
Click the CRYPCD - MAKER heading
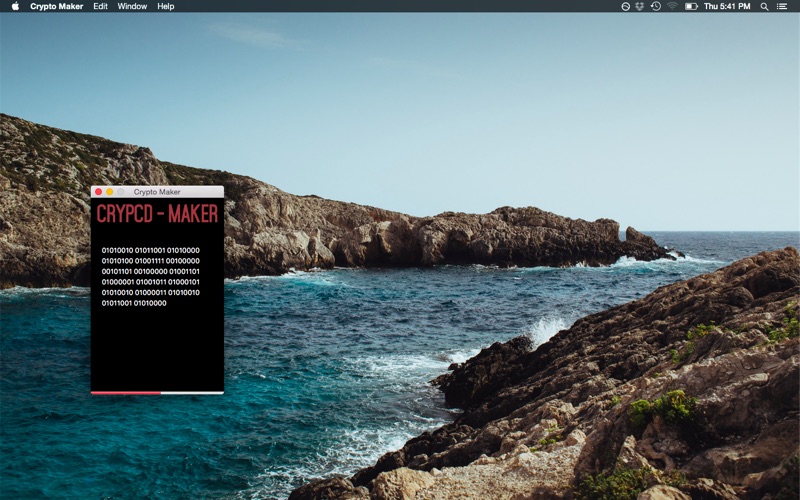(157, 213)
